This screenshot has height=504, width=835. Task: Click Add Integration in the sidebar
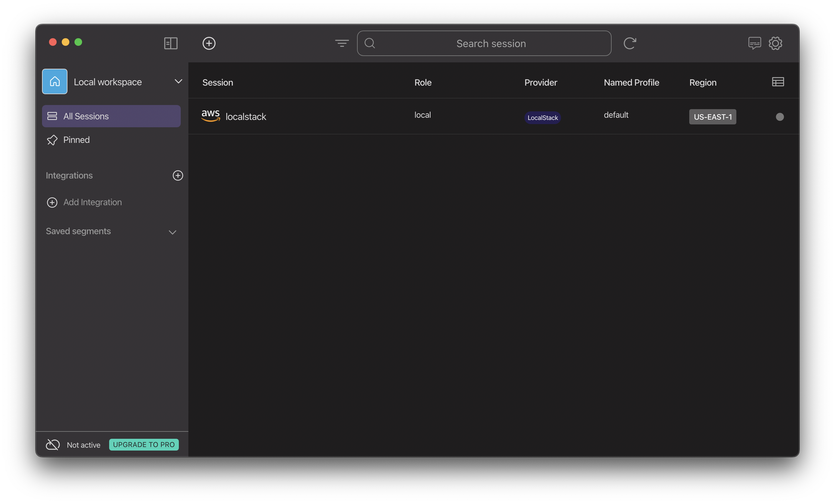point(92,202)
